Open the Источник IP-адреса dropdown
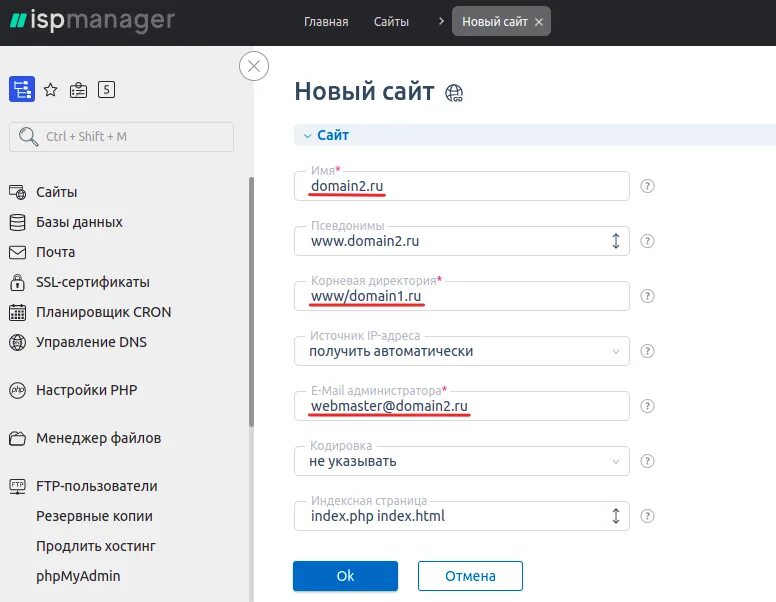776x602 pixels. (x=462, y=351)
